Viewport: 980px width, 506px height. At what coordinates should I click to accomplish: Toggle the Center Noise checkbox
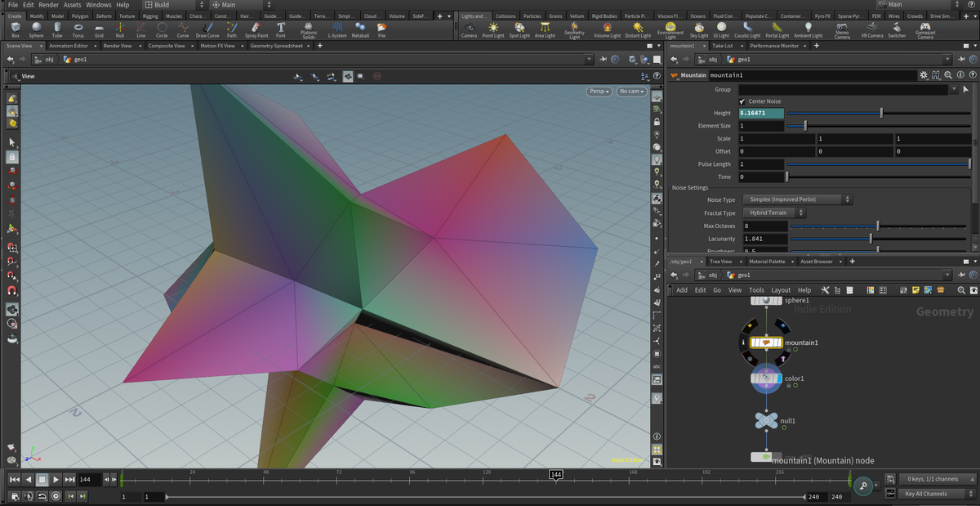coord(742,101)
